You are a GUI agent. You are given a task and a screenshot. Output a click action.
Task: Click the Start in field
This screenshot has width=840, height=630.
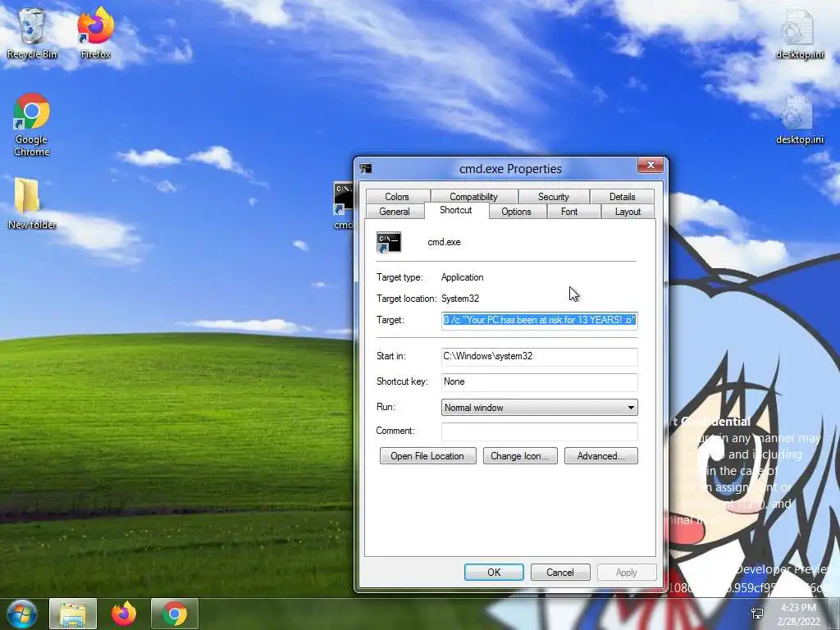[x=540, y=356]
